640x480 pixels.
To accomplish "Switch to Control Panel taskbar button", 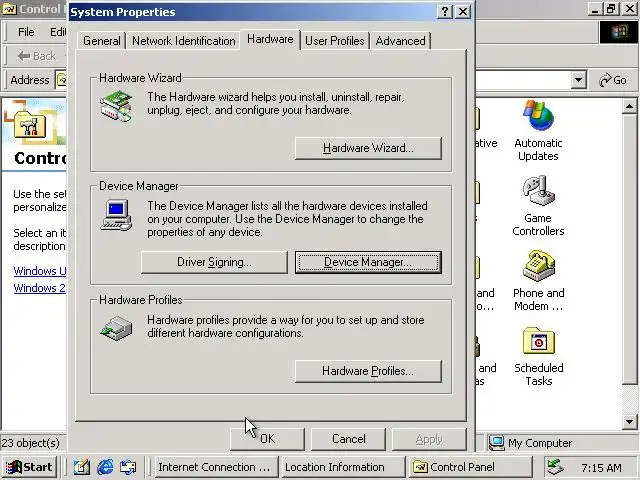I will (x=469, y=467).
